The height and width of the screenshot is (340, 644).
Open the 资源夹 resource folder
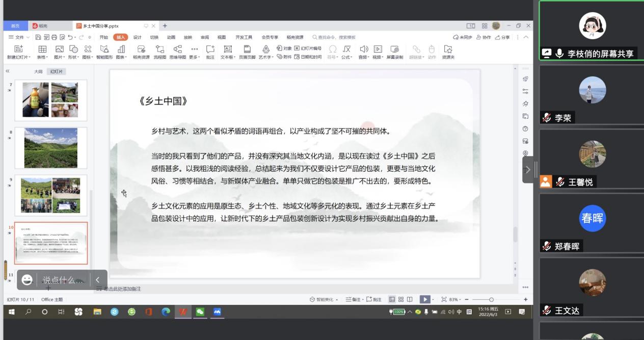tap(448, 51)
